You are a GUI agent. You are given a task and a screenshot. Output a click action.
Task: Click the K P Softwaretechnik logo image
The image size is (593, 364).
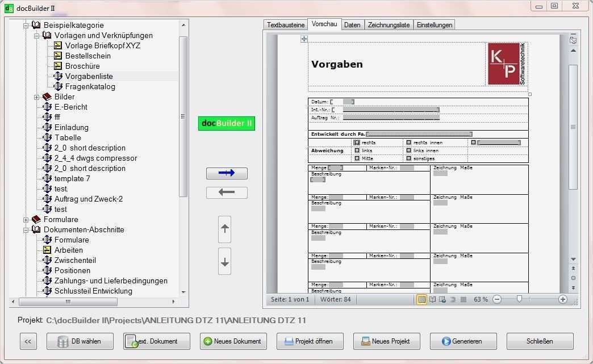coord(507,64)
